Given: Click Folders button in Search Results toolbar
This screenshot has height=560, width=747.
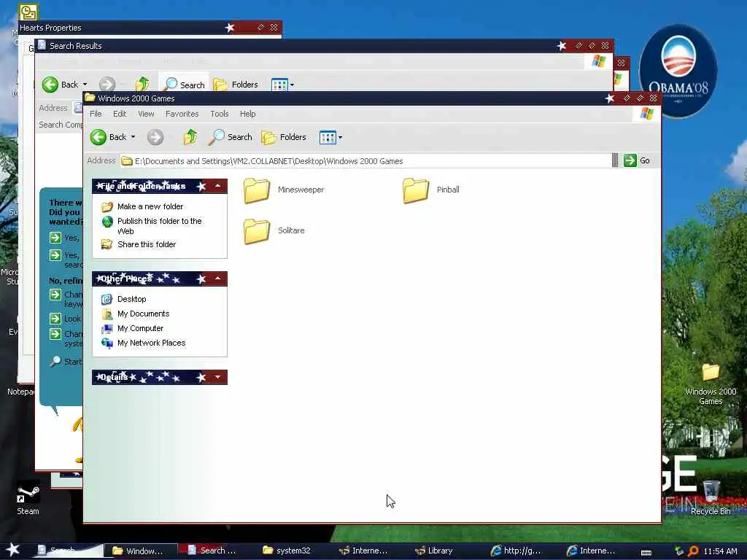Looking at the screenshot, I should click(236, 85).
